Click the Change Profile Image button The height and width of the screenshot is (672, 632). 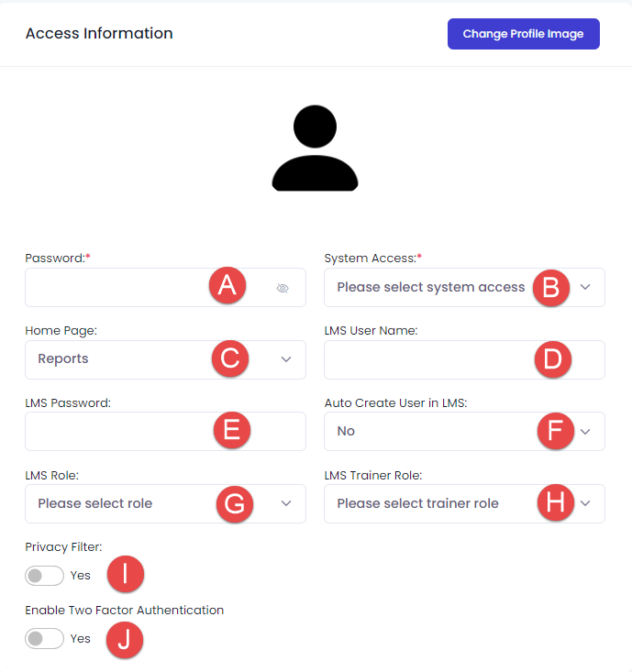[x=523, y=34]
